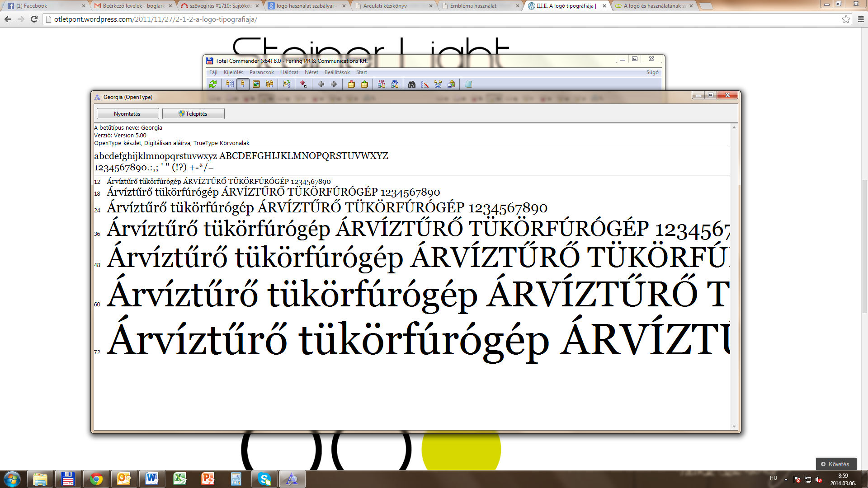Open file search binoculars icon
The height and width of the screenshot is (488, 868).
point(412,84)
